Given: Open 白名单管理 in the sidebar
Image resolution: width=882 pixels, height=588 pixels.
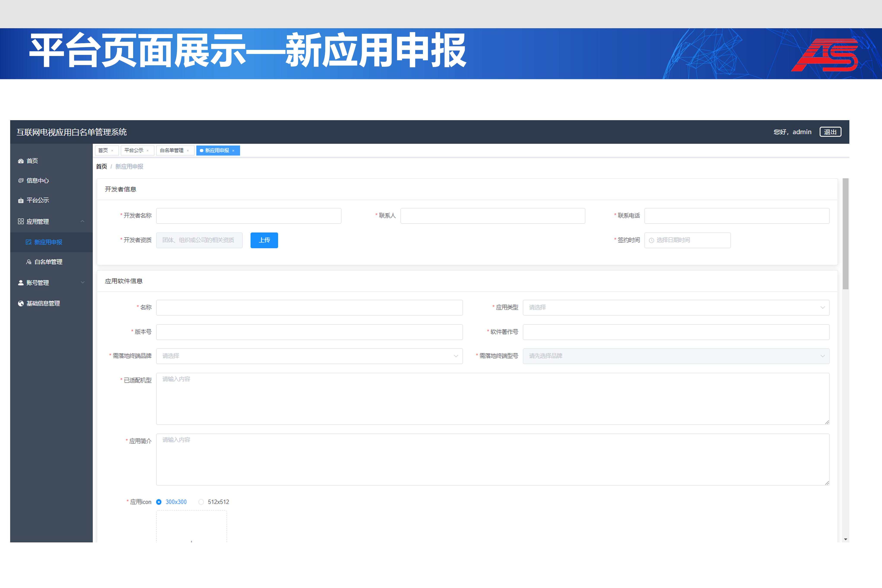Looking at the screenshot, I should [x=51, y=262].
